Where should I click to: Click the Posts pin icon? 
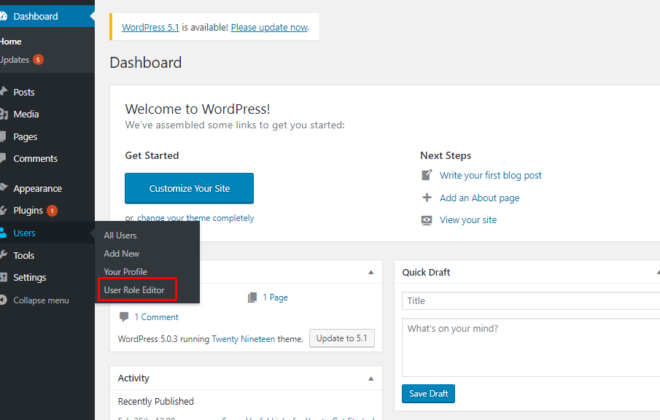(3, 91)
